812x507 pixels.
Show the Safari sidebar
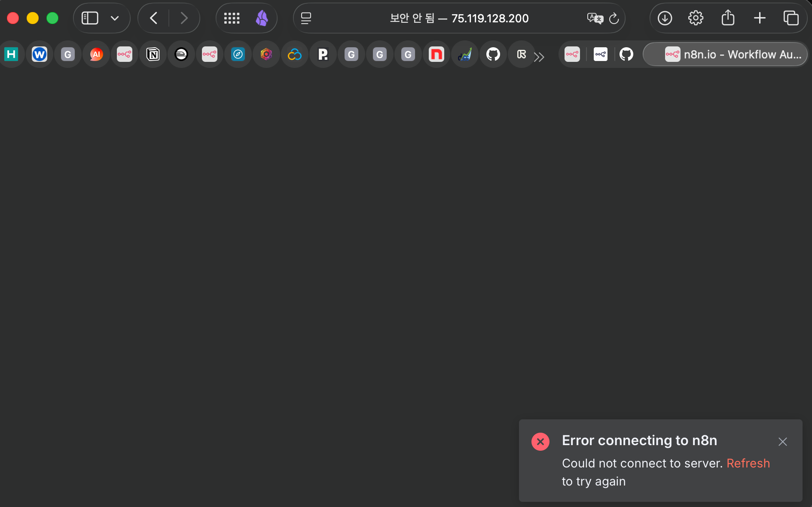(x=90, y=18)
